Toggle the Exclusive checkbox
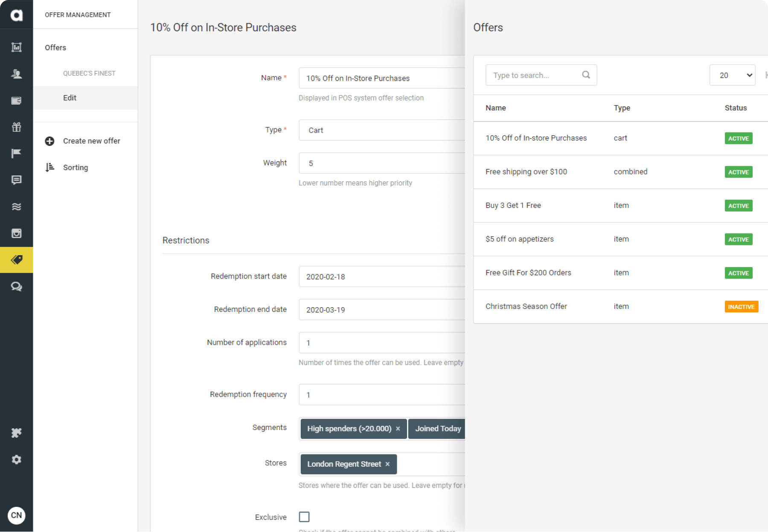This screenshot has width=768, height=532. 304,517
